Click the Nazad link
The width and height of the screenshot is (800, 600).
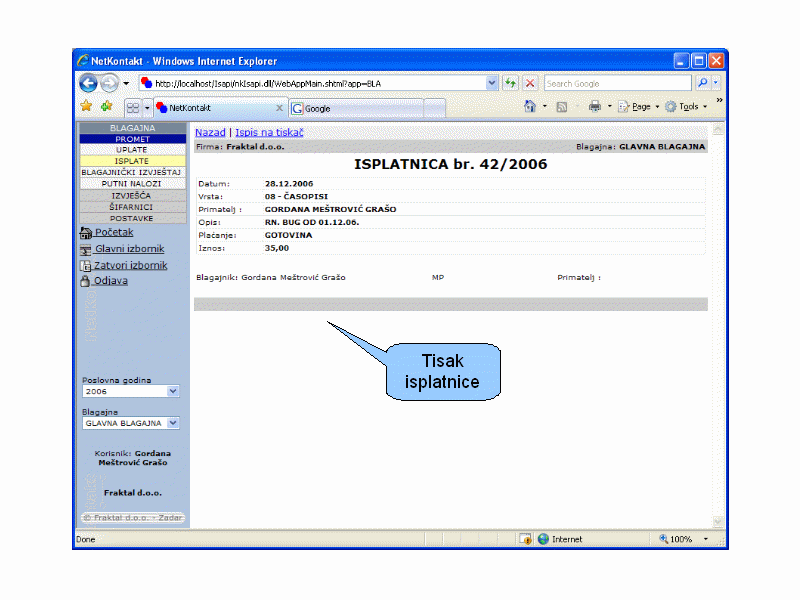pyautogui.click(x=210, y=132)
